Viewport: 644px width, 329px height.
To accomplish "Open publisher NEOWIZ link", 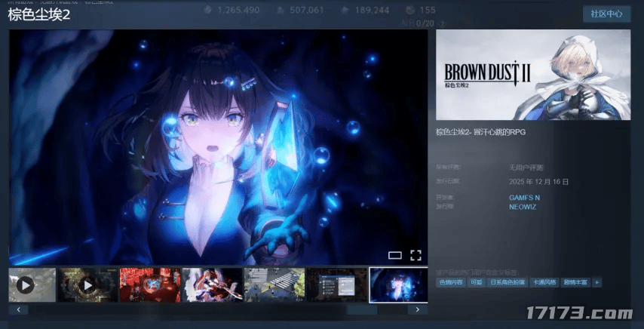I will click(523, 205).
